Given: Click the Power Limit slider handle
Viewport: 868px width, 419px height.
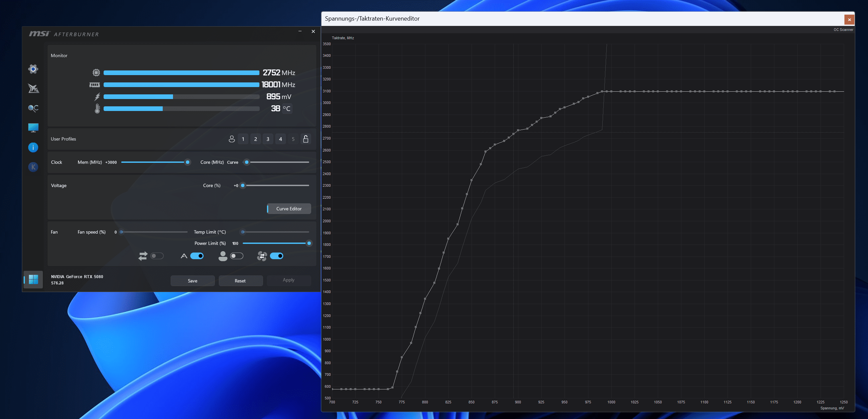Looking at the screenshot, I should tap(309, 243).
